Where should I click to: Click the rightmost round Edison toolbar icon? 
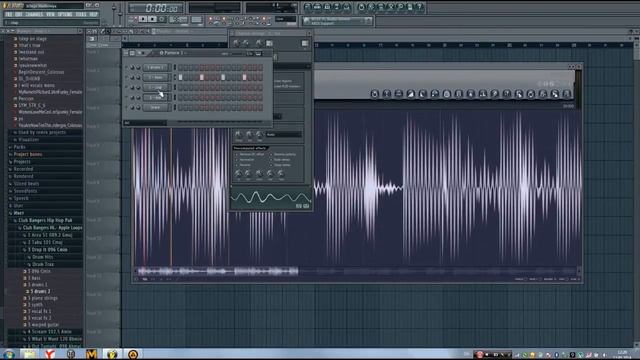coord(567,94)
